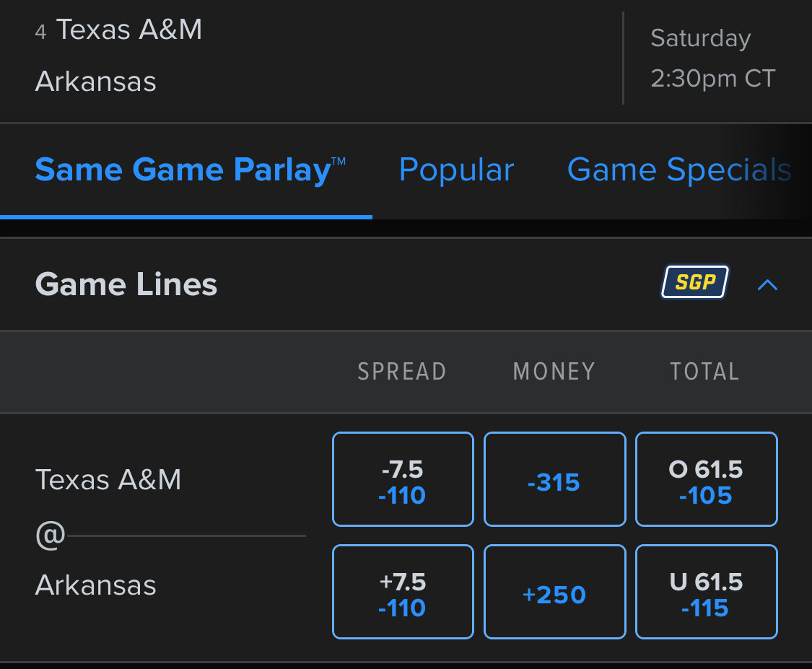Click the Game Lines section header
The image size is (812, 669).
click(x=126, y=284)
